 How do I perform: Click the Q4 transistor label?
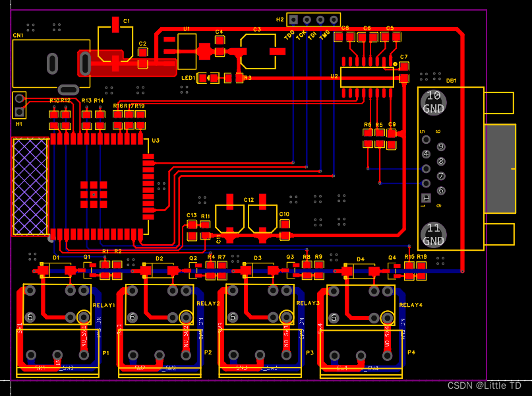coord(392,258)
